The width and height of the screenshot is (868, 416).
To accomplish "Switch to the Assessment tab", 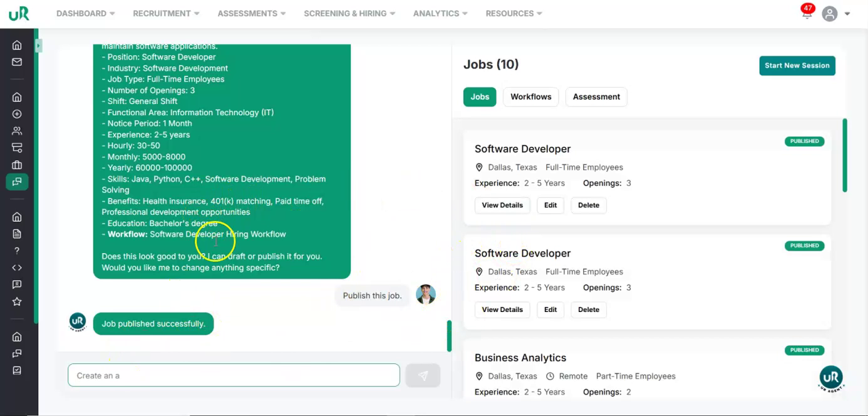I will point(596,96).
